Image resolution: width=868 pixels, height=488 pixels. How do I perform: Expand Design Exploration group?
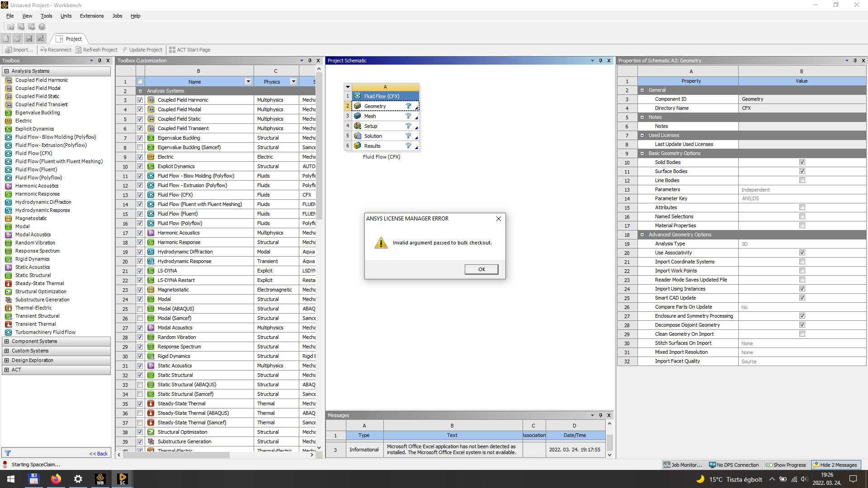click(6, 360)
